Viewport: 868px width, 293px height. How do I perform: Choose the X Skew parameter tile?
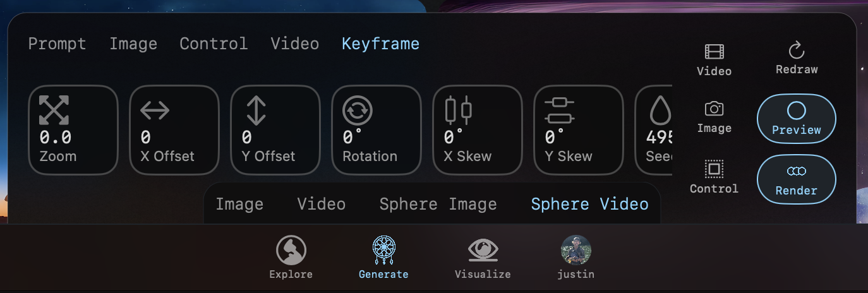tap(478, 130)
